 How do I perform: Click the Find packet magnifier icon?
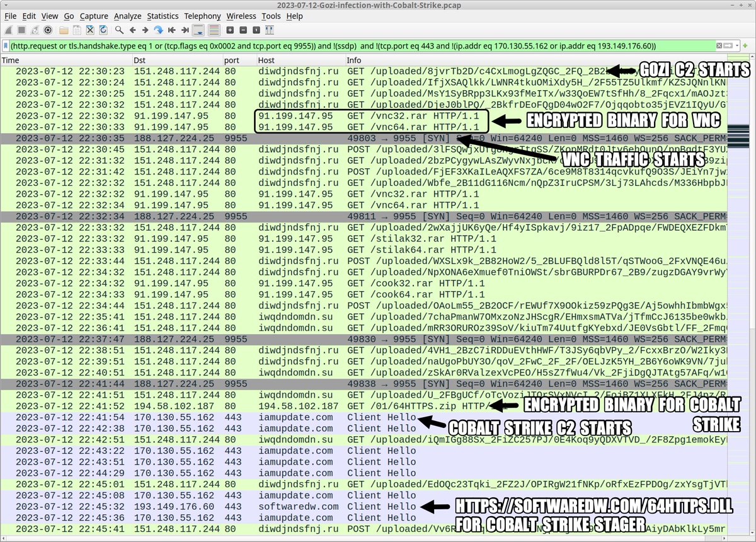pyautogui.click(x=119, y=30)
